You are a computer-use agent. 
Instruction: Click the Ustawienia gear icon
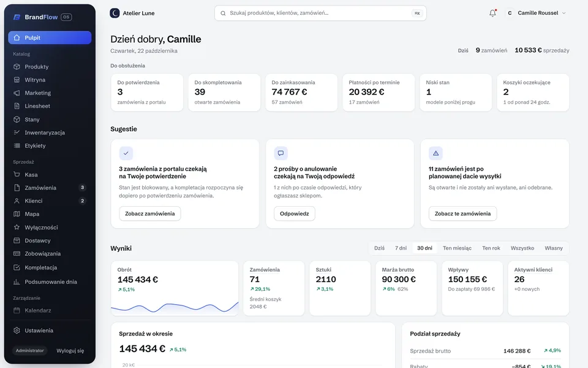pos(17,331)
